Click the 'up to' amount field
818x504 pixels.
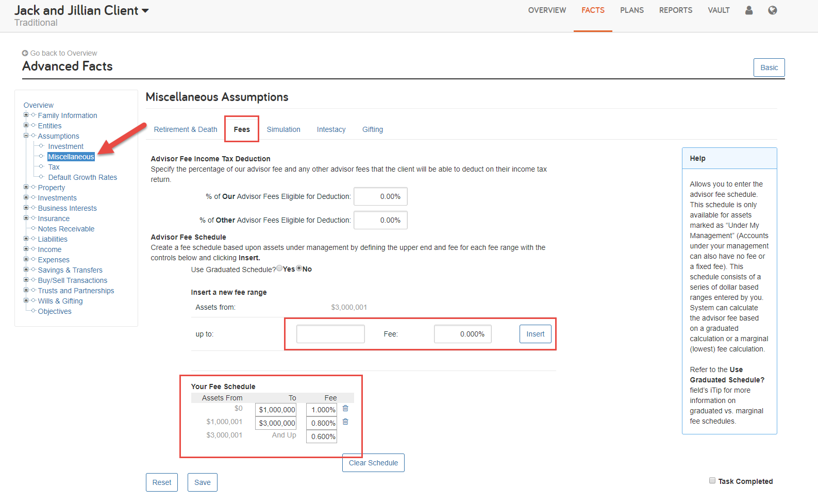pyautogui.click(x=330, y=334)
